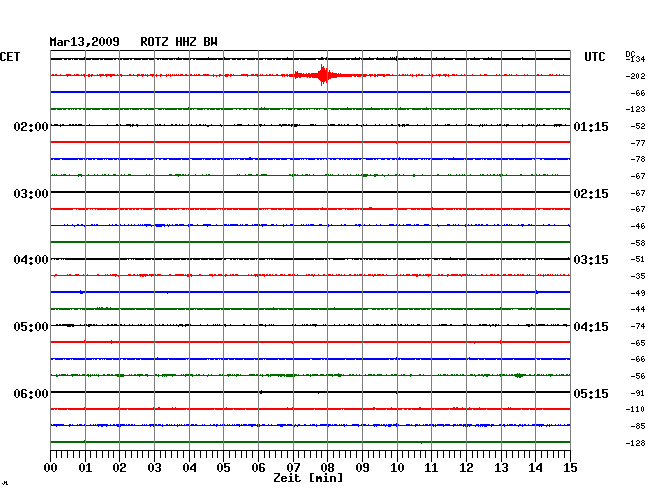Click minute tick label 11
Image resolution: width=650 pixels, height=494 pixels.
tap(431, 468)
